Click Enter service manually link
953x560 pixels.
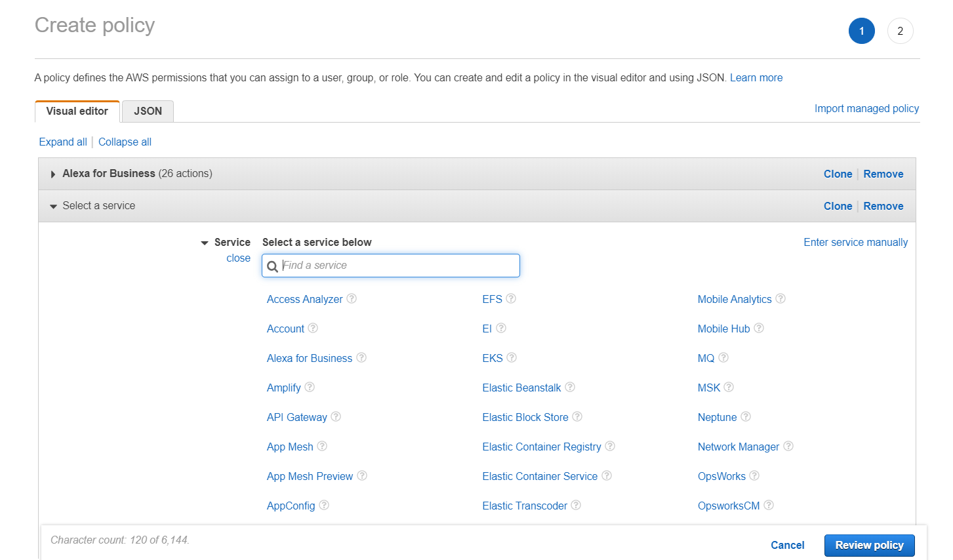click(855, 243)
